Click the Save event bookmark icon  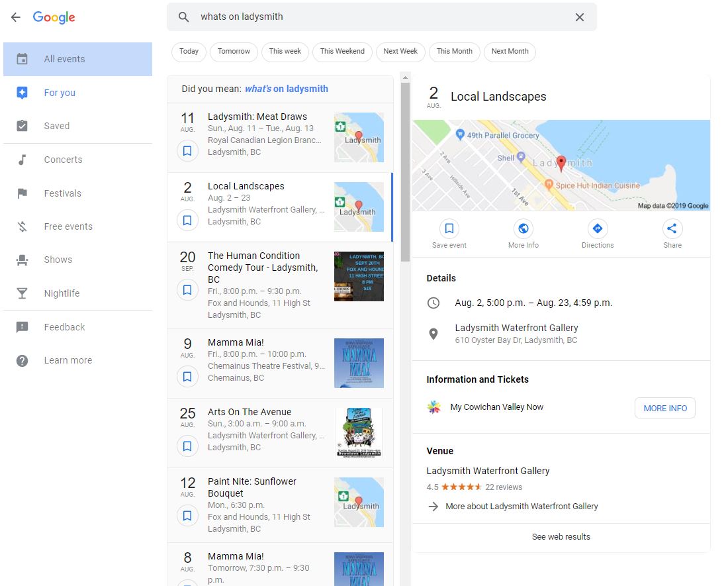tap(449, 228)
